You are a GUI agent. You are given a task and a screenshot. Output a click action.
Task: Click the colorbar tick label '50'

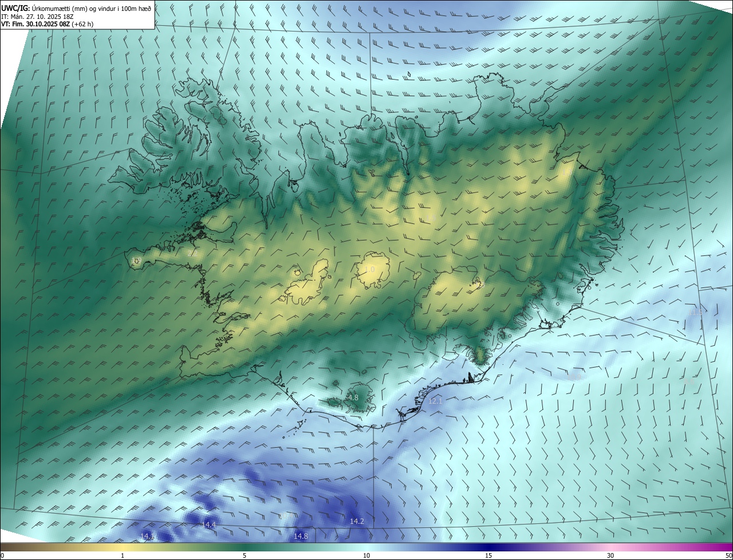click(x=728, y=555)
